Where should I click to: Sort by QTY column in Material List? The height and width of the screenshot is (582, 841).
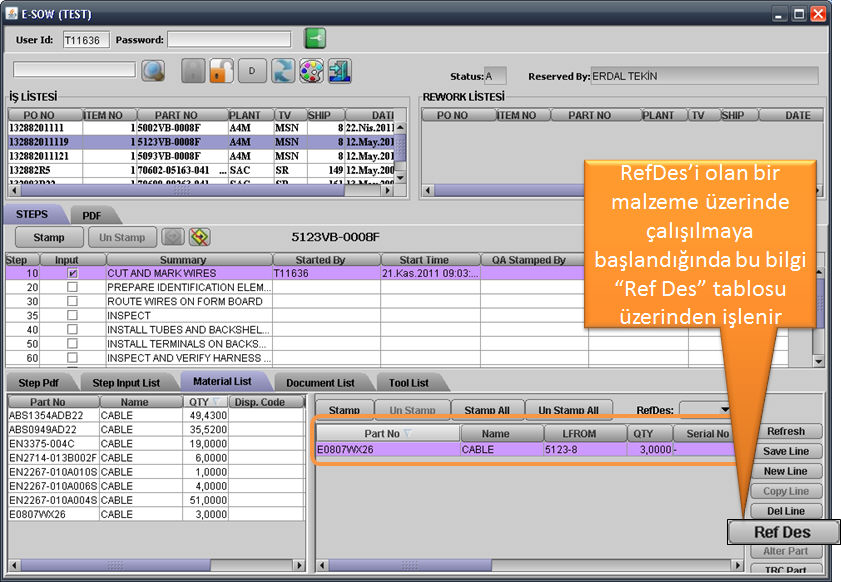pyautogui.click(x=205, y=402)
